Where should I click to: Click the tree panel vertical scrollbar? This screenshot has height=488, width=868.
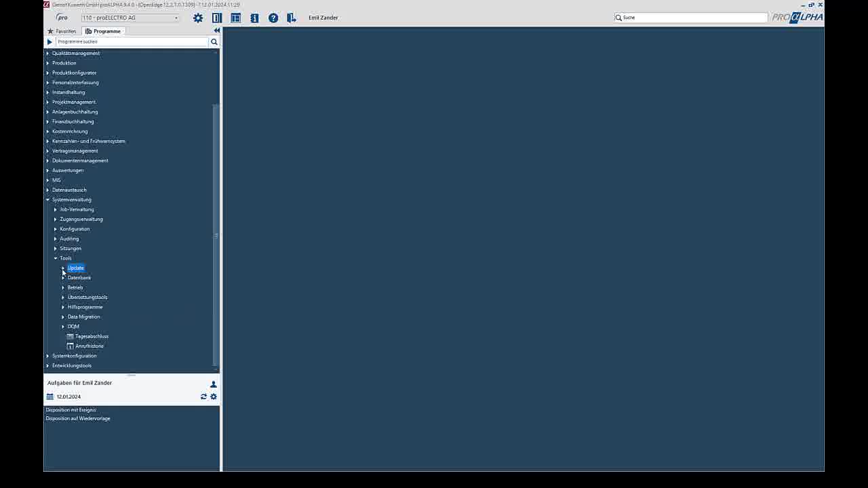[216, 235]
